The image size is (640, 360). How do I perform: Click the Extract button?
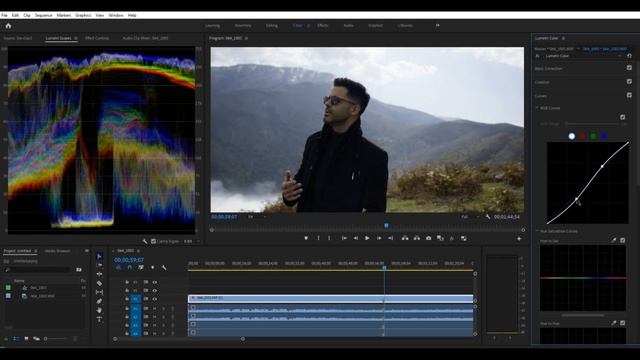(x=417, y=238)
